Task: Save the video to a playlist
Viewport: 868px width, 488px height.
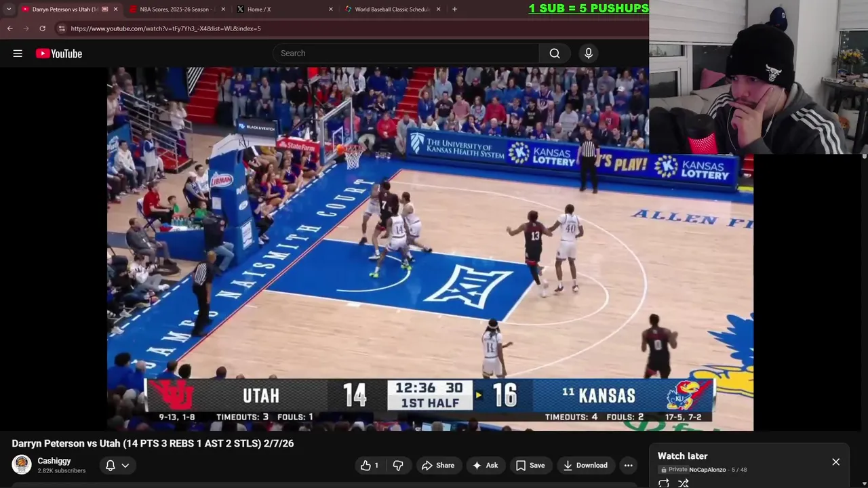Action: [530, 466]
